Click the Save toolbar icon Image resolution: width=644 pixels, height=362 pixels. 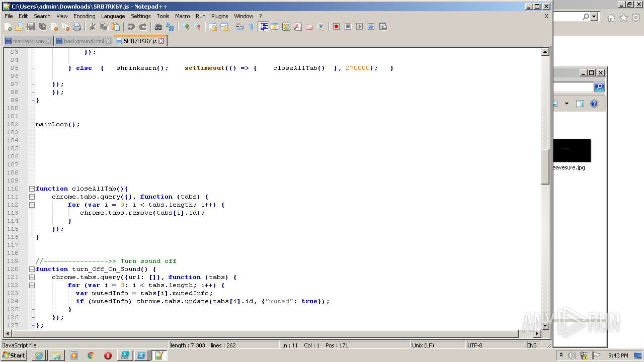[31, 27]
